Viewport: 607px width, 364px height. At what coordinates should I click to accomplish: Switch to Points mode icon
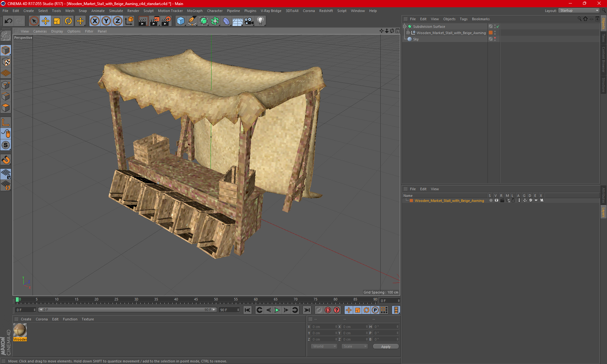6,85
